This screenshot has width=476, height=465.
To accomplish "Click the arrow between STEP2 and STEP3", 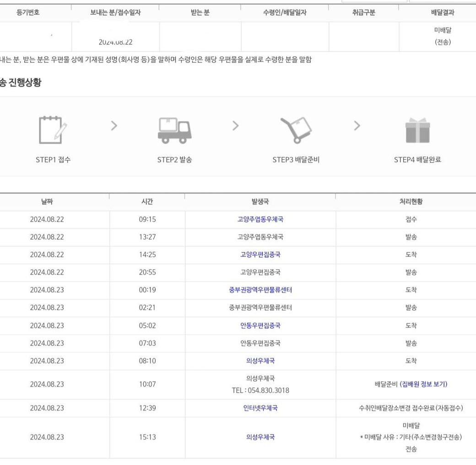I will coord(235,125).
